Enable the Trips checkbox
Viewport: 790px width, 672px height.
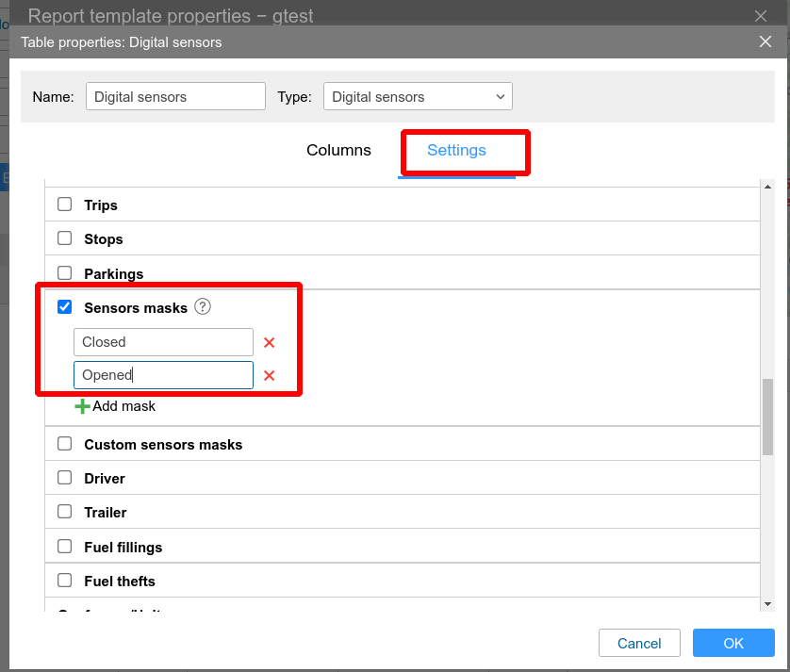click(x=65, y=205)
